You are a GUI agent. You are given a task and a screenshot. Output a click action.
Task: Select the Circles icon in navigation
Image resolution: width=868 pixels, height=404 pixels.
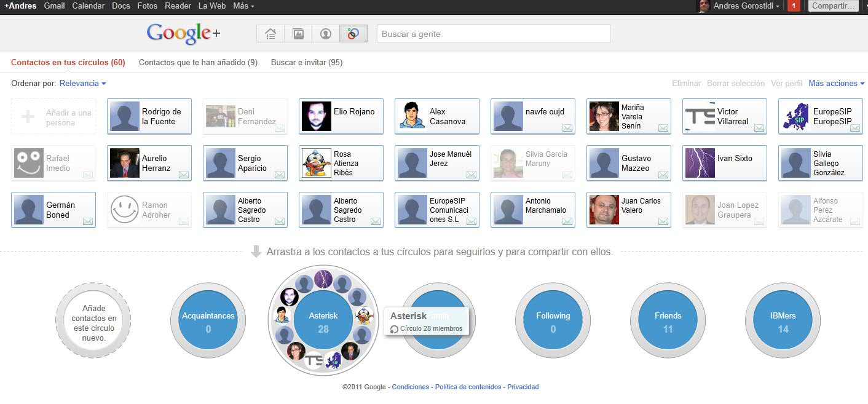pos(353,34)
